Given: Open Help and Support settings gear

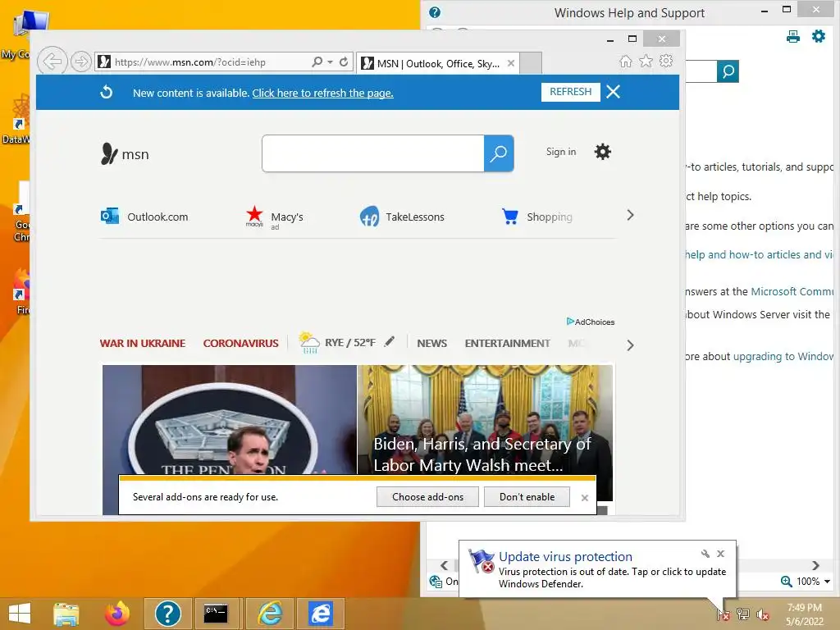Looking at the screenshot, I should coord(819,36).
